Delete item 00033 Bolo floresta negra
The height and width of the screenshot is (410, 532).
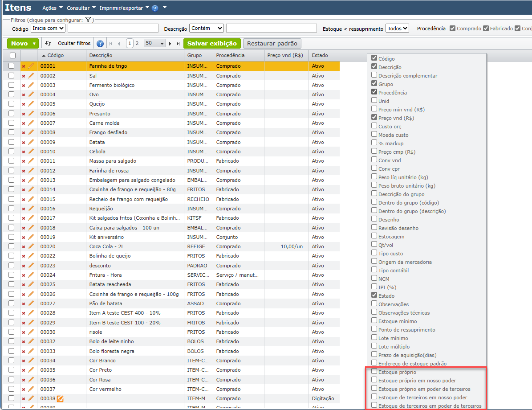pyautogui.click(x=24, y=351)
